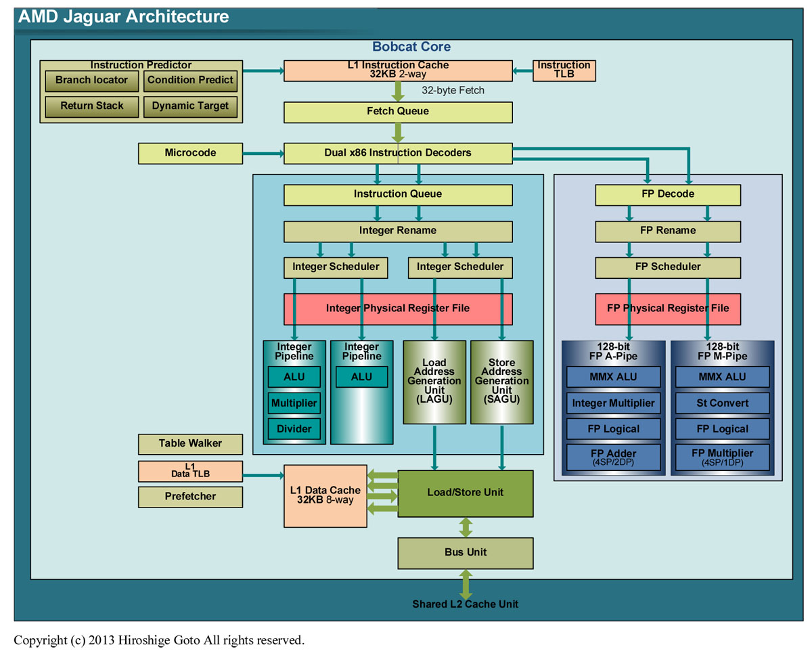Screen dimensions: 812x651
Task: Select the Microcode block
Action: (190, 153)
